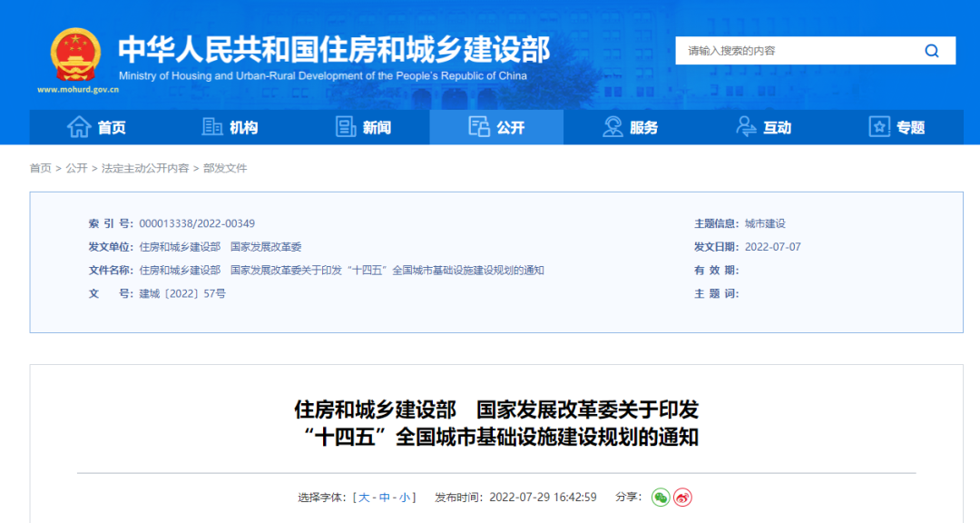Viewport: 980px width, 523px height.
Task: Click the national emblem logo
Action: click(x=73, y=54)
